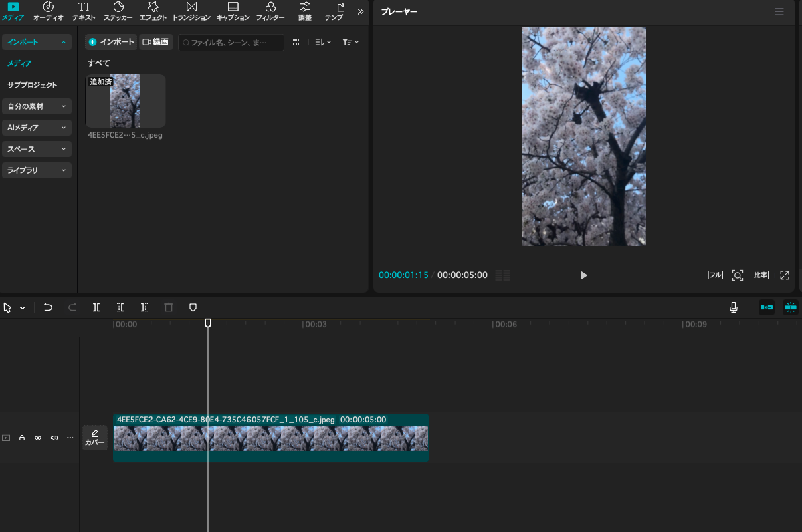Lock the main video track

[x=22, y=438]
